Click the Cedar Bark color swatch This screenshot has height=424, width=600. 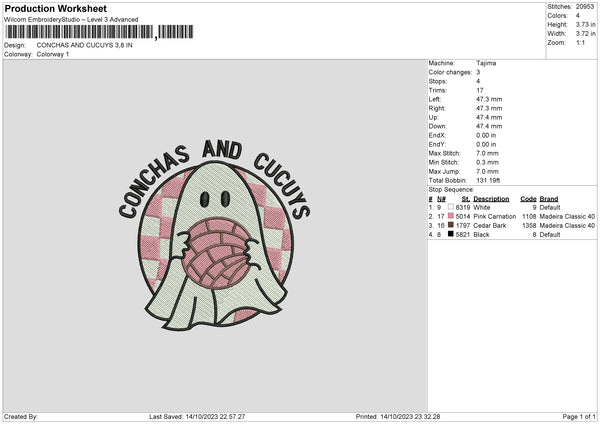click(x=451, y=225)
